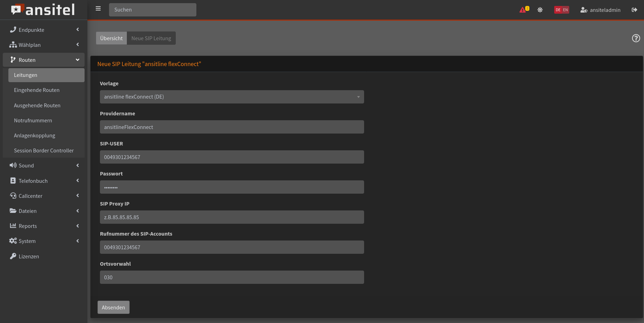
Task: Go to Eingehende Routen
Action: coord(37,90)
